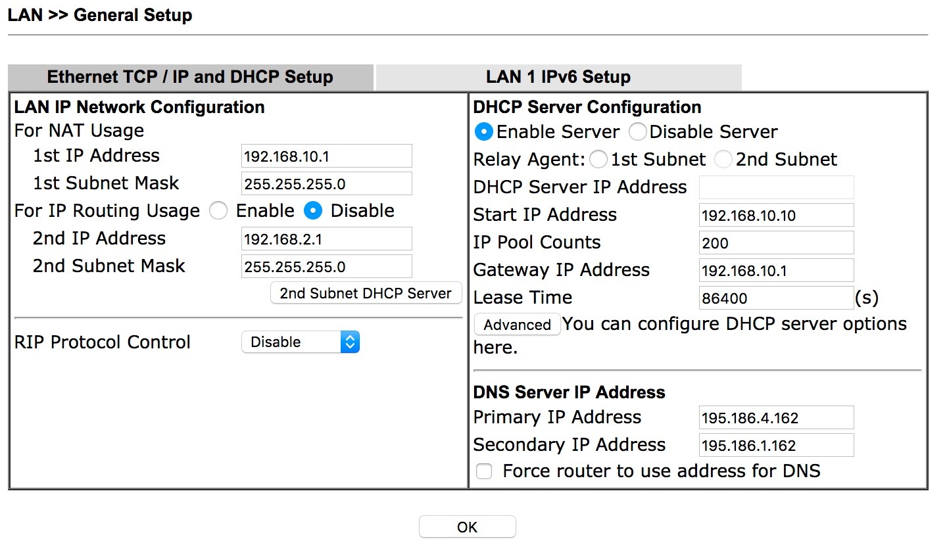The width and height of the screenshot is (947, 560).
Task: Disable IP Routing Usage
Action: point(313,211)
